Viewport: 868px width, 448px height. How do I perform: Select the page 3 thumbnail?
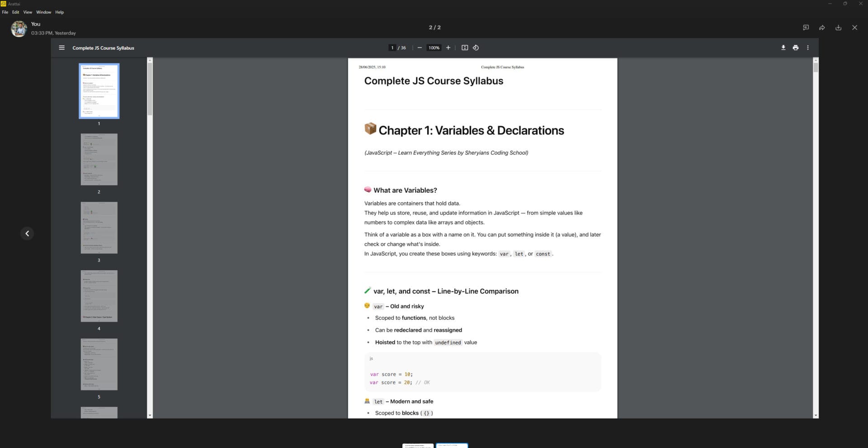click(x=99, y=228)
